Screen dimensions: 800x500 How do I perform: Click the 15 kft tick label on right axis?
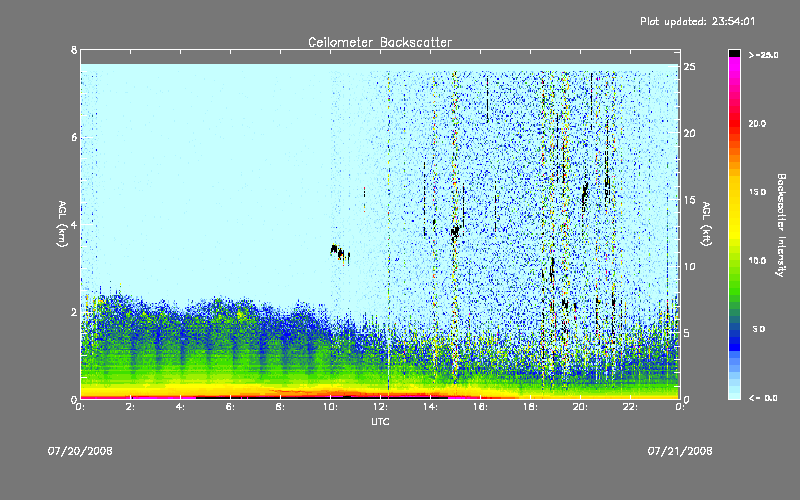(x=690, y=200)
